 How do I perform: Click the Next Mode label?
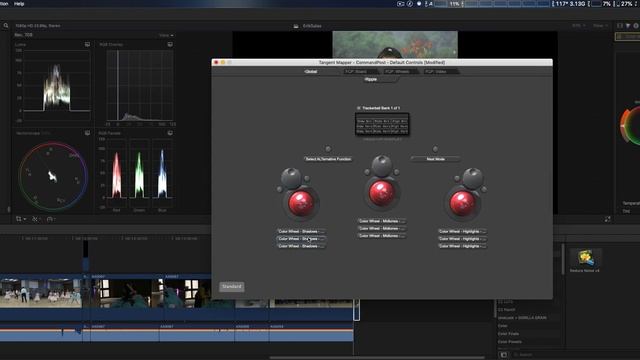click(x=436, y=159)
